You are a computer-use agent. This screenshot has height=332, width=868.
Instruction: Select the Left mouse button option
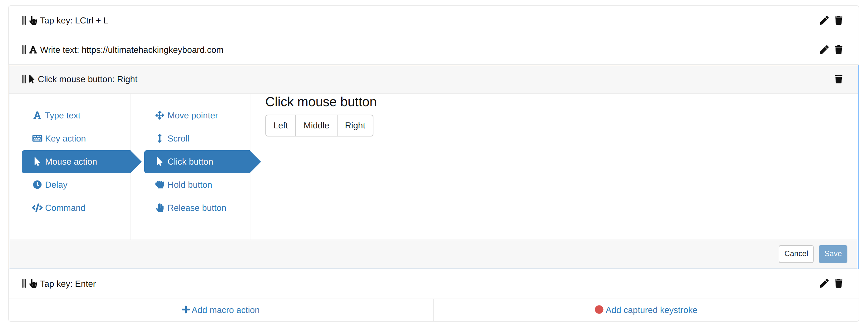[x=280, y=125]
